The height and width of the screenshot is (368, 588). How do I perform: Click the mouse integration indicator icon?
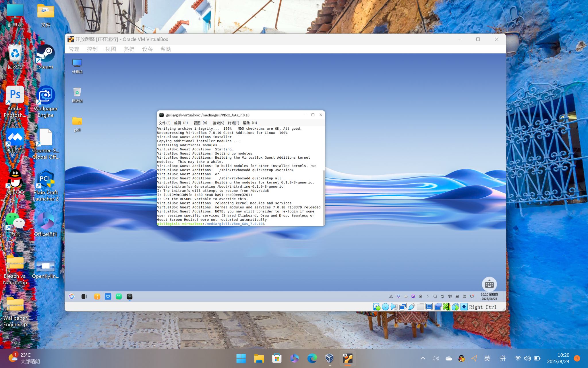(x=455, y=307)
